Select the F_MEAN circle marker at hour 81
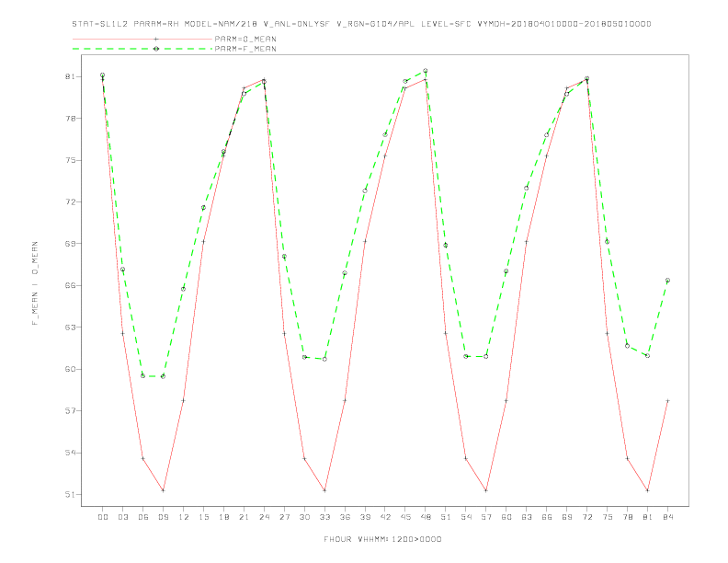Viewport: 728px width, 563px height. (x=648, y=356)
